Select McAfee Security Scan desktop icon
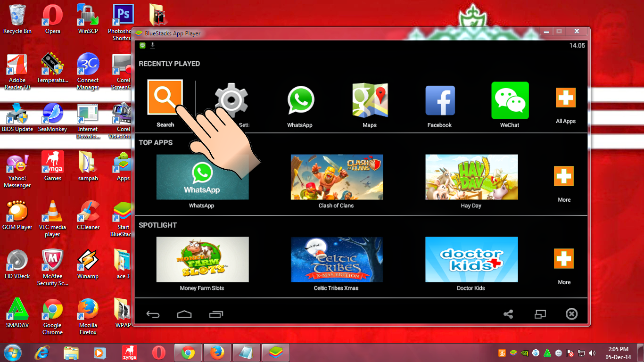 53,268
